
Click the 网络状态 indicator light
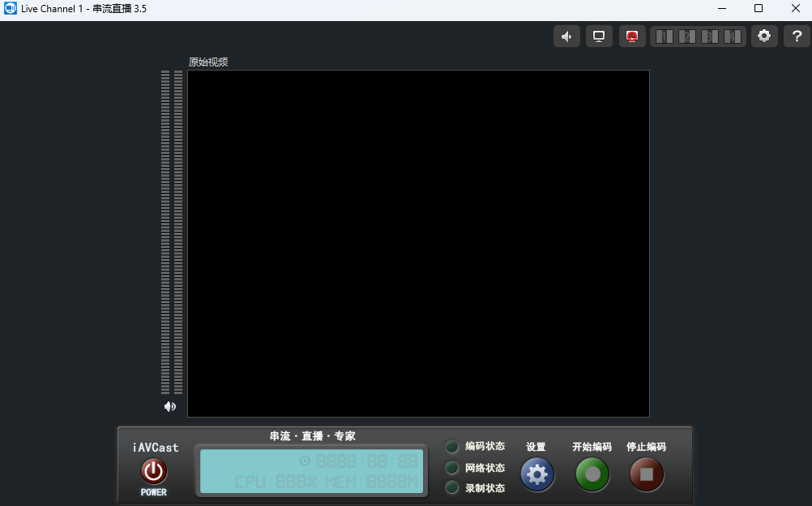click(x=452, y=468)
